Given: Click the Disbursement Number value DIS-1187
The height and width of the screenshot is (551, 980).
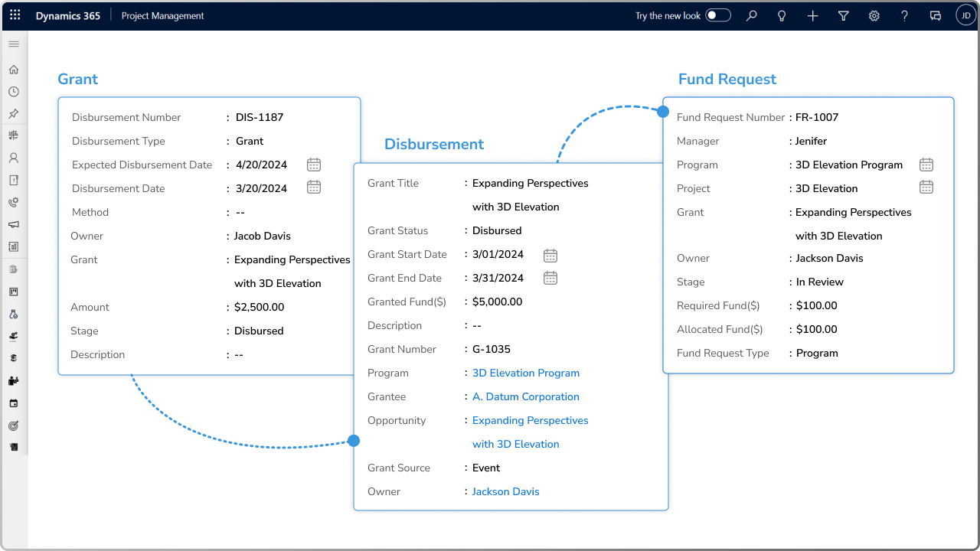Looking at the screenshot, I should click(260, 117).
